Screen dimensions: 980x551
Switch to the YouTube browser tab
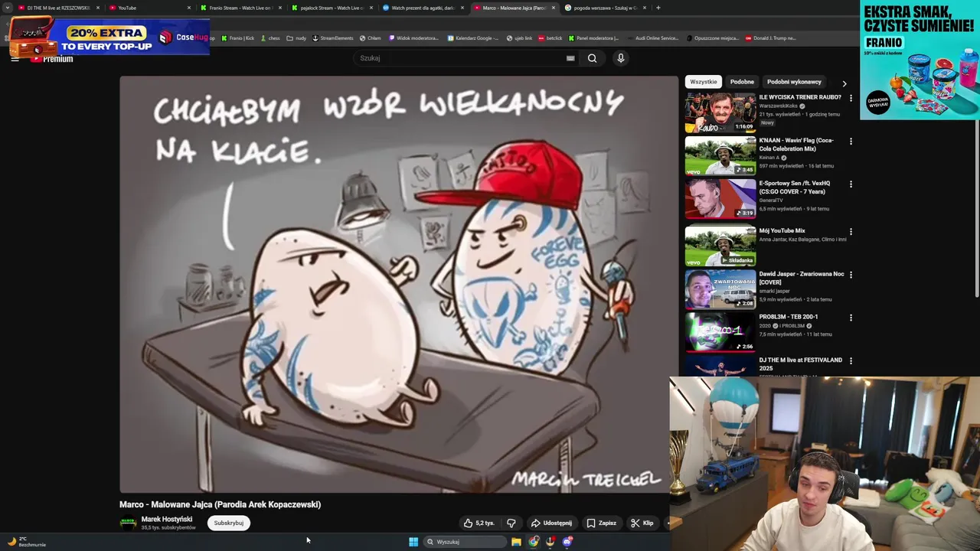pyautogui.click(x=149, y=8)
